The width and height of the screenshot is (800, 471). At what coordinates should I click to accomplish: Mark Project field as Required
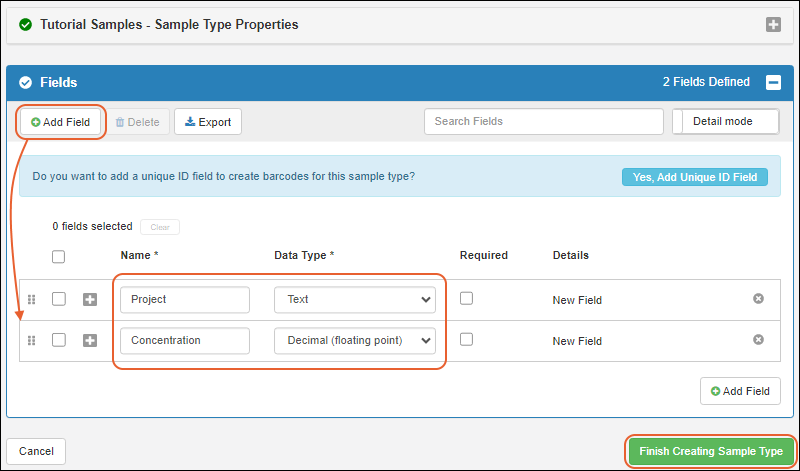[466, 298]
